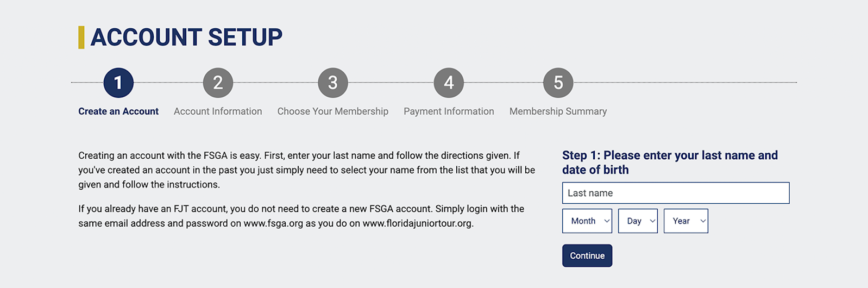
Task: Focus the Last name input field
Action: click(x=676, y=193)
